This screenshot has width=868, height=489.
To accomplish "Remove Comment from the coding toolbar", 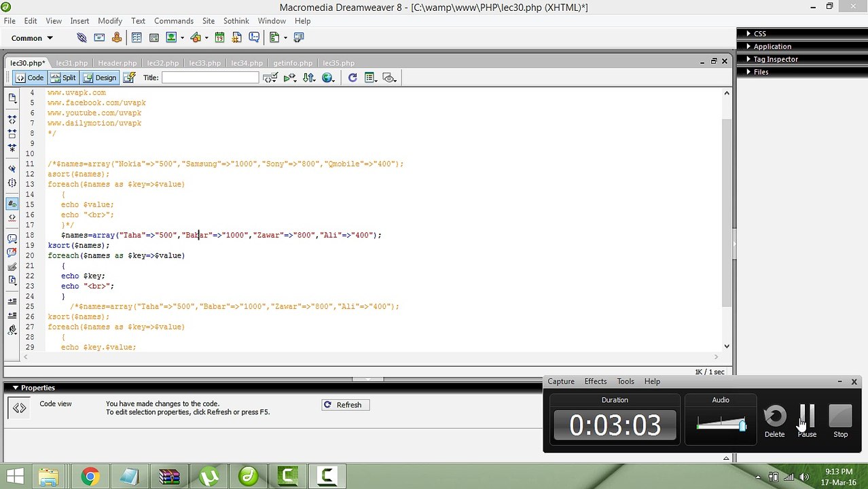I will [12, 252].
